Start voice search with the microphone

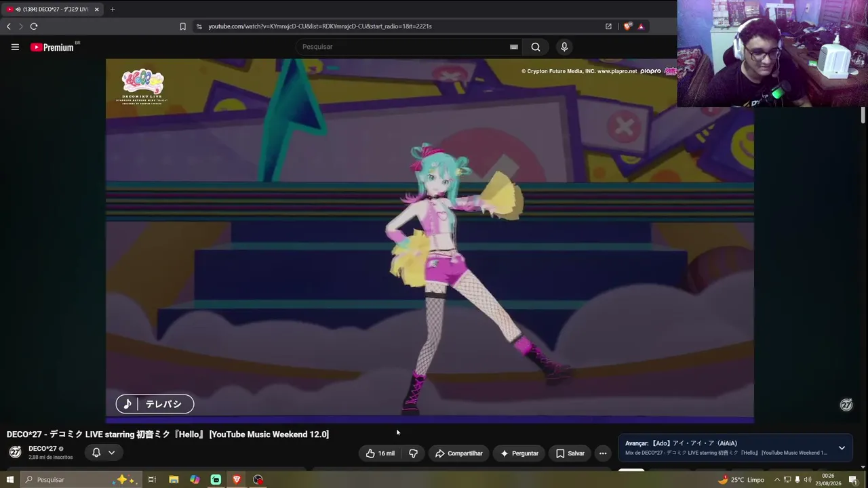click(x=564, y=47)
